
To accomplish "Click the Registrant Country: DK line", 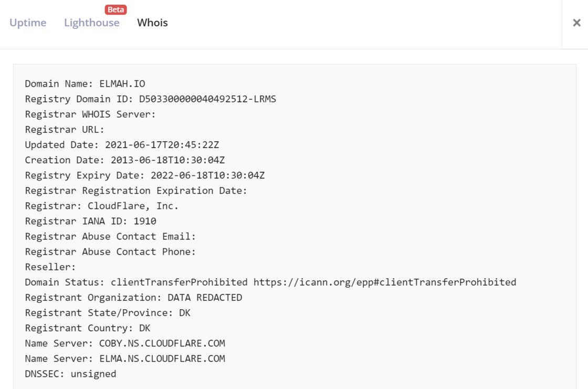I will click(88, 328).
